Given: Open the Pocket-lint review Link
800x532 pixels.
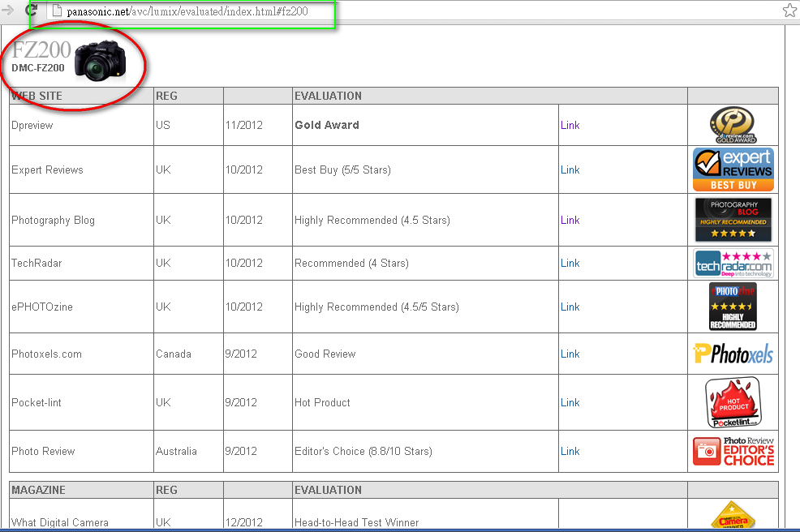Looking at the screenshot, I should coord(570,402).
